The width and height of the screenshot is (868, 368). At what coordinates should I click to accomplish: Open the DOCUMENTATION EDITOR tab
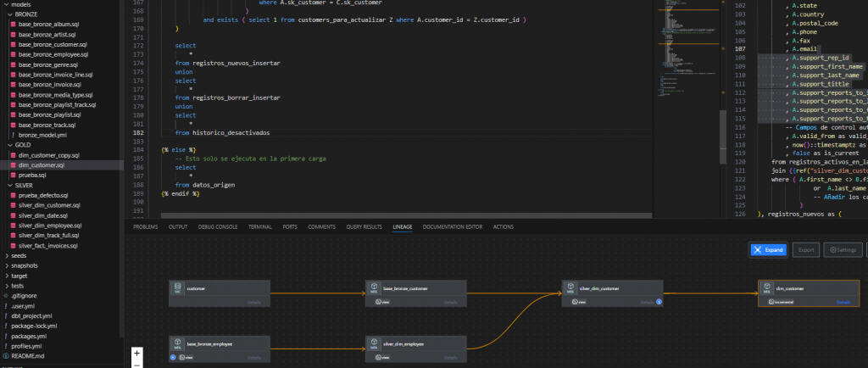pyautogui.click(x=453, y=227)
